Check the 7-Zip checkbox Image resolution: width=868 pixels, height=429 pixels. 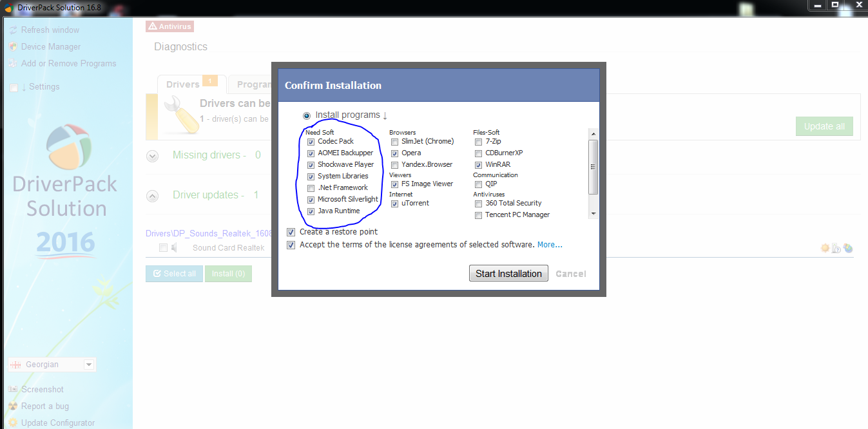479,142
